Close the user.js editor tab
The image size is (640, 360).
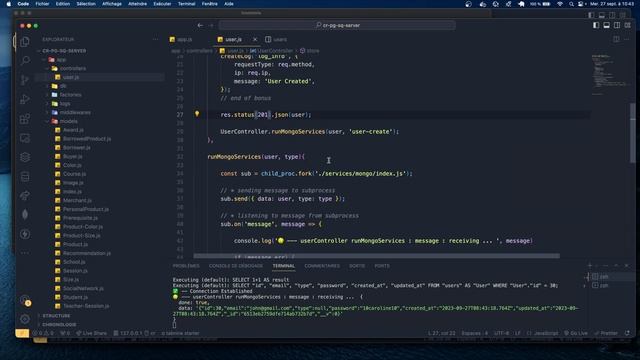click(255, 40)
